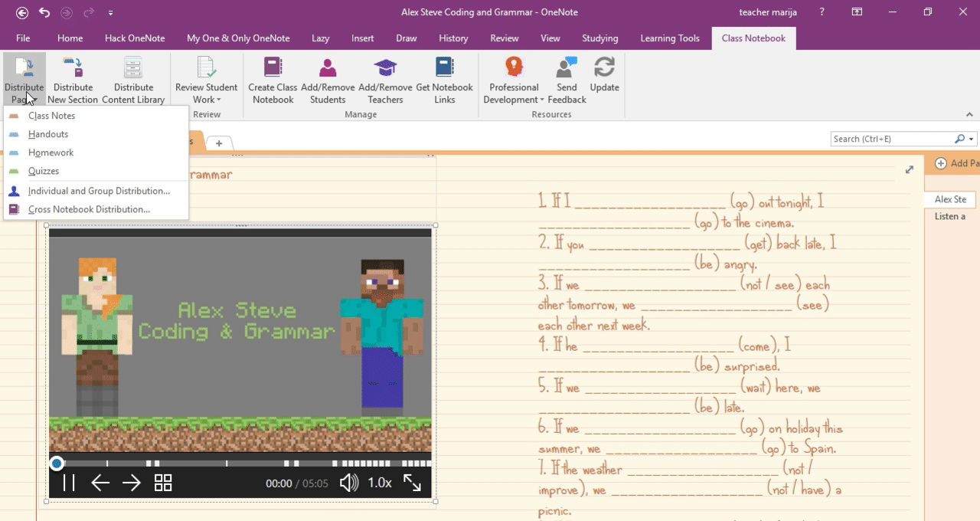Choose Cross Notebook Distribution option

tap(89, 209)
